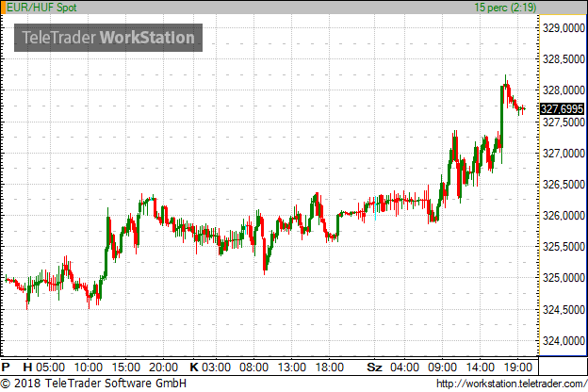Screen dimensions: 588x392
Task: Click the cyan candle at Sz session start
Action: [x=375, y=208]
